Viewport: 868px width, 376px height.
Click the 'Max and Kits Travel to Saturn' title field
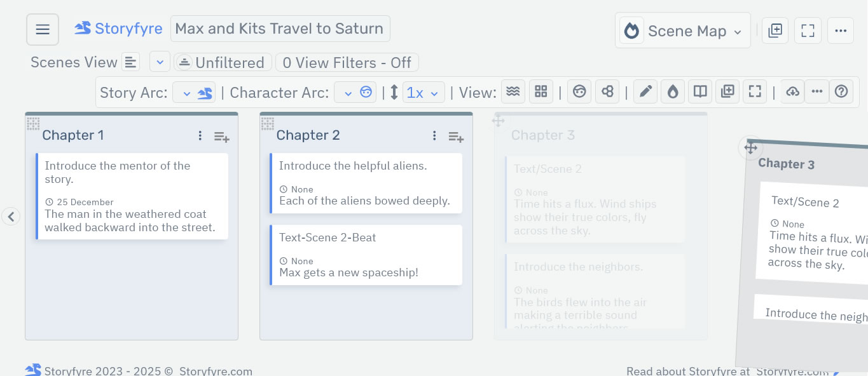[x=280, y=29]
